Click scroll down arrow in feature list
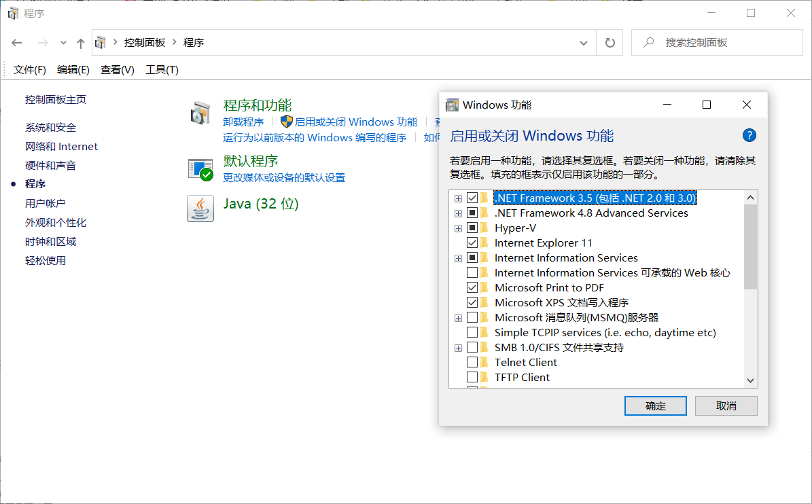812x504 pixels. 750,380
